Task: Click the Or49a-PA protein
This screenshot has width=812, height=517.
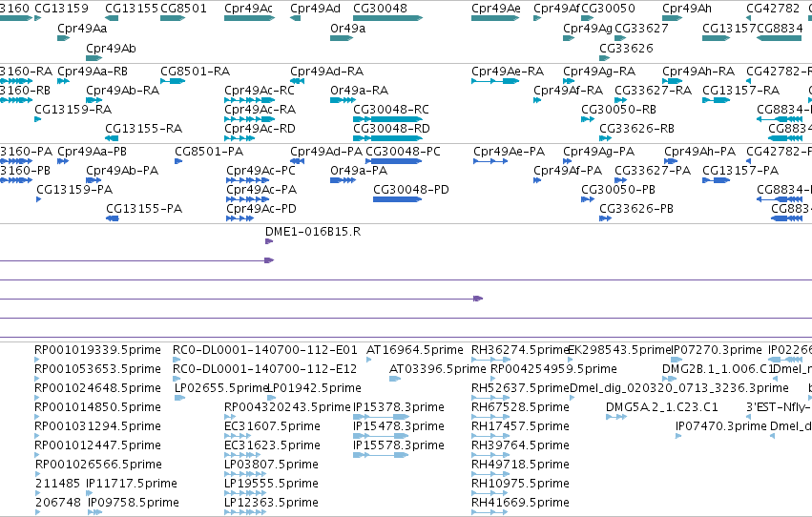Action: point(343,180)
